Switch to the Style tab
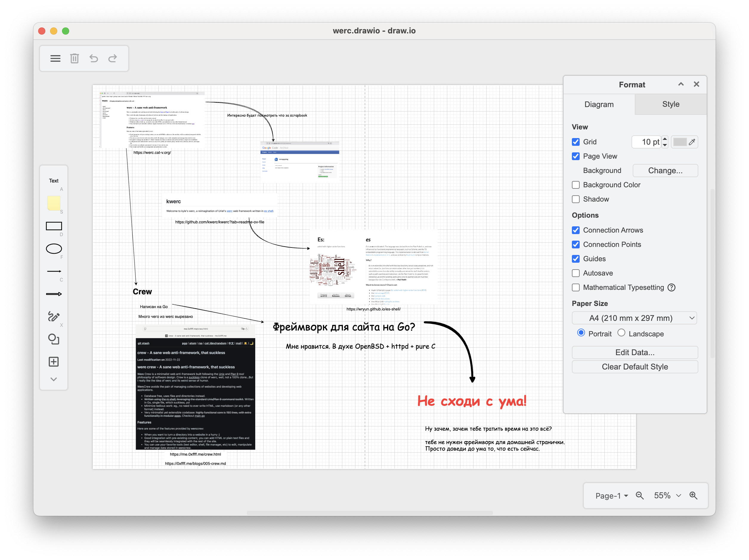 click(671, 104)
